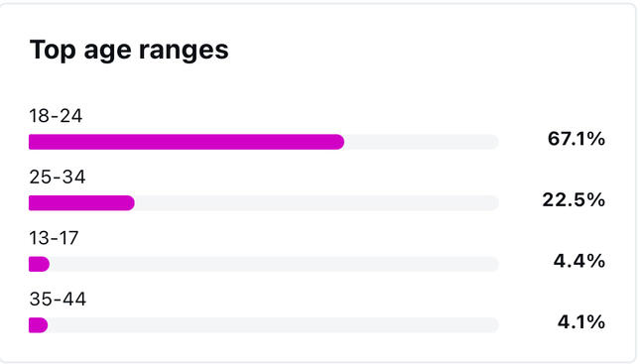Click the 22.5% value
This screenshot has width=640, height=364.
574,200
